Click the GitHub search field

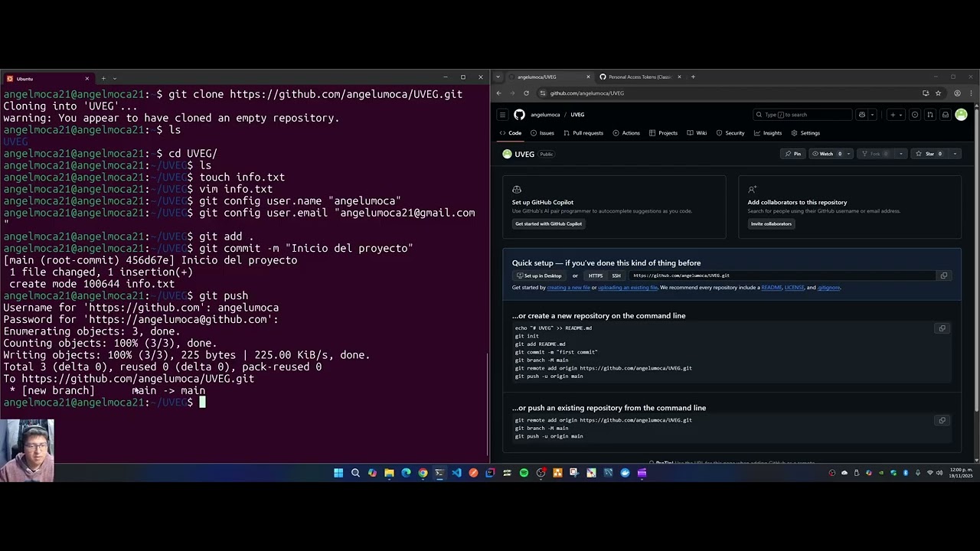point(802,115)
